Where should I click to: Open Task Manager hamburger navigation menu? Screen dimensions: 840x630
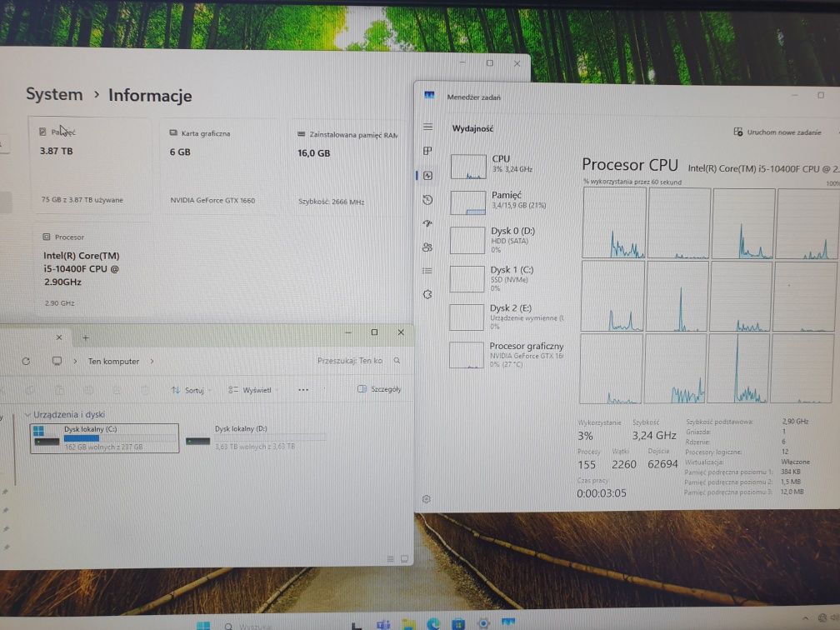427,127
